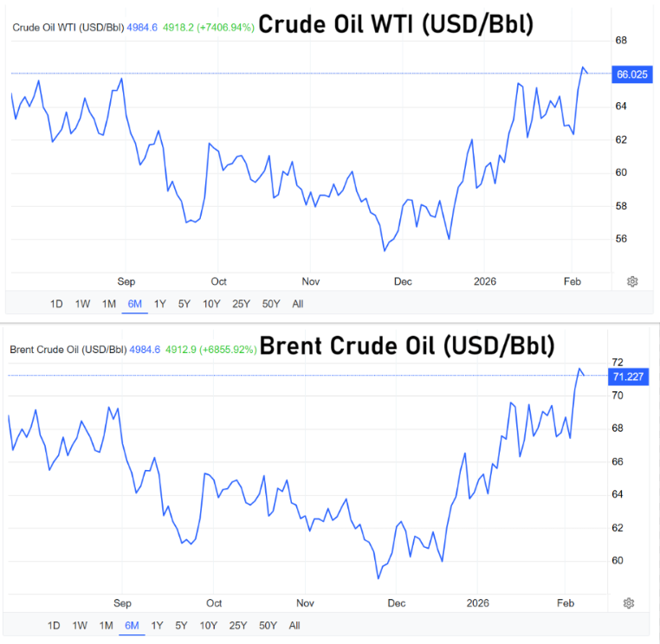Select 10Y range on WTI chart
Image resolution: width=660 pixels, height=644 pixels.
pyautogui.click(x=210, y=304)
